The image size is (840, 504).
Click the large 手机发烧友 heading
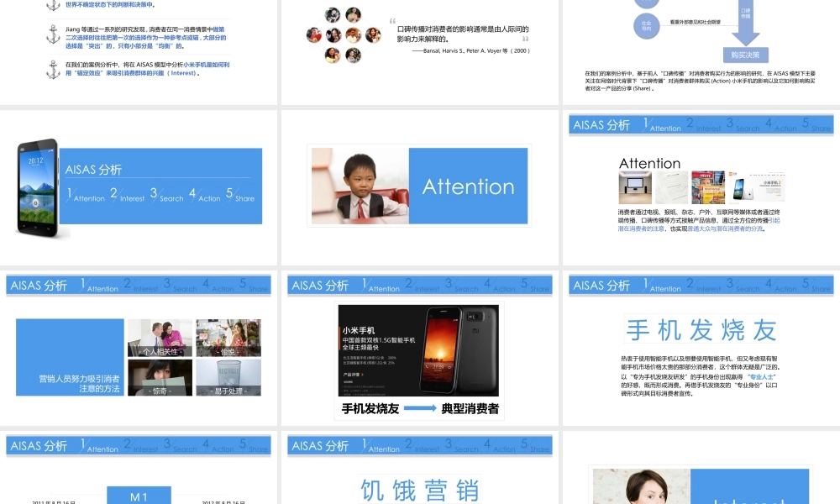point(701,330)
